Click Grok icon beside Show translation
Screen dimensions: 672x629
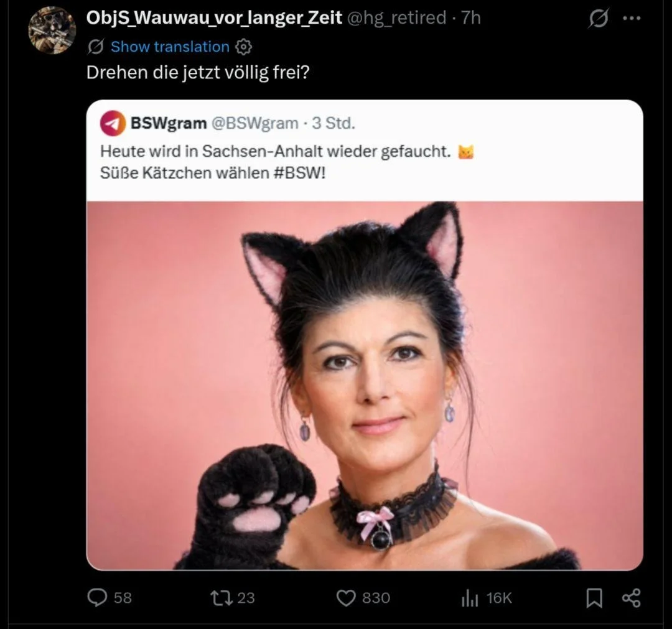[x=95, y=47]
